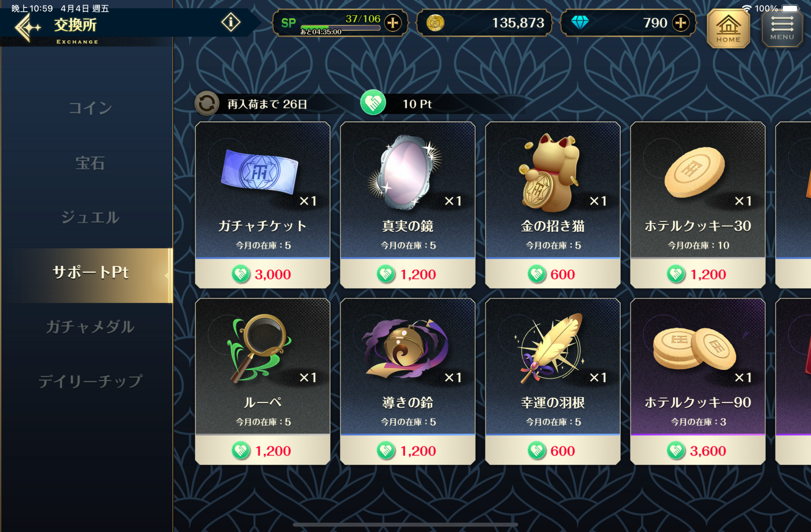Image resolution: width=811 pixels, height=532 pixels.
Task: Select the ジュエル tab
Action: point(90,217)
